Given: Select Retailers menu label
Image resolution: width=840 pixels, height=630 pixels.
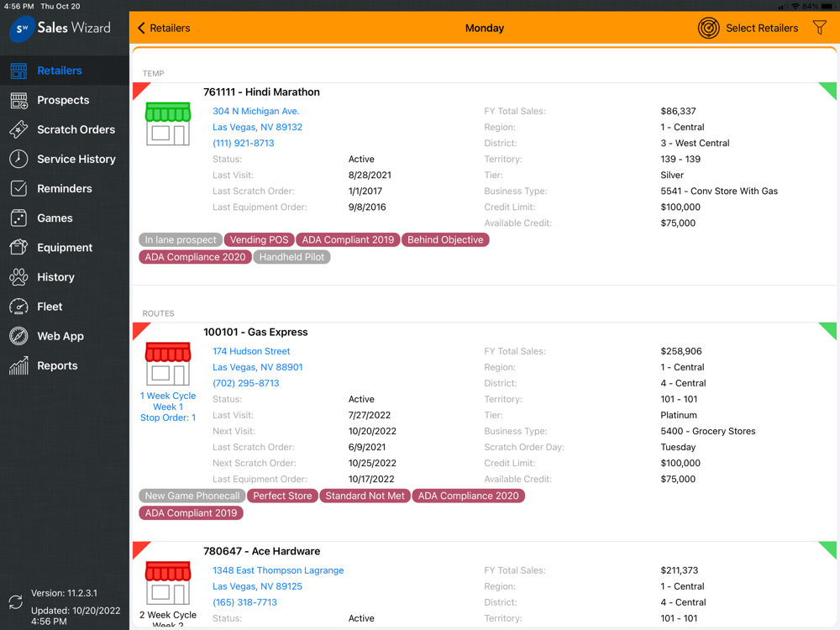Looking at the screenshot, I should [x=60, y=71].
